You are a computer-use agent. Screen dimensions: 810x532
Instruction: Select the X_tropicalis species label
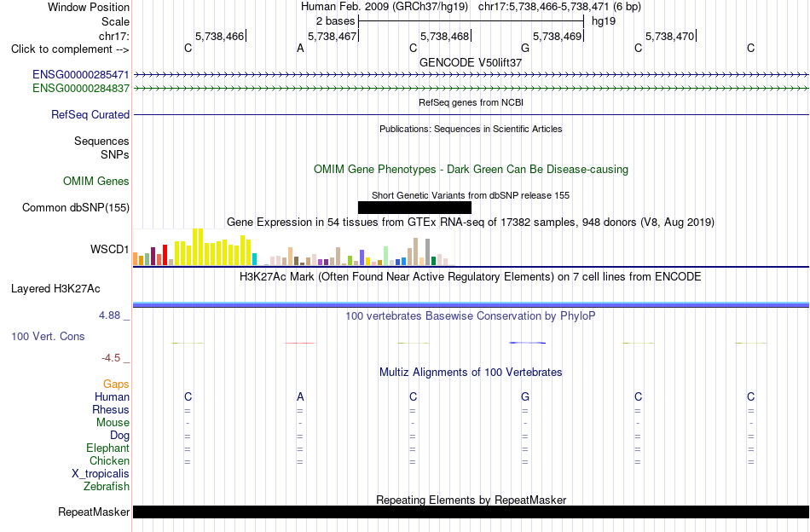pyautogui.click(x=101, y=474)
